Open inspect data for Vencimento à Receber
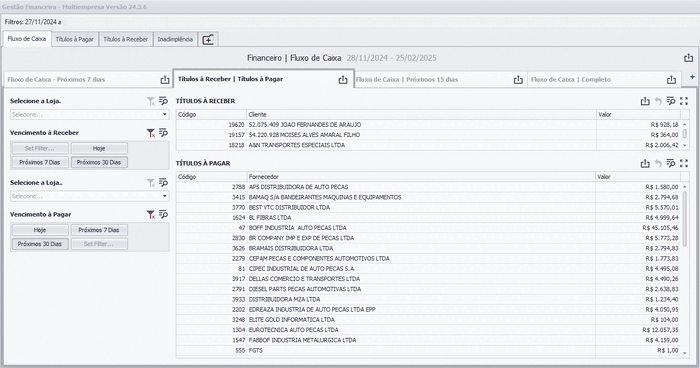 coord(163,133)
